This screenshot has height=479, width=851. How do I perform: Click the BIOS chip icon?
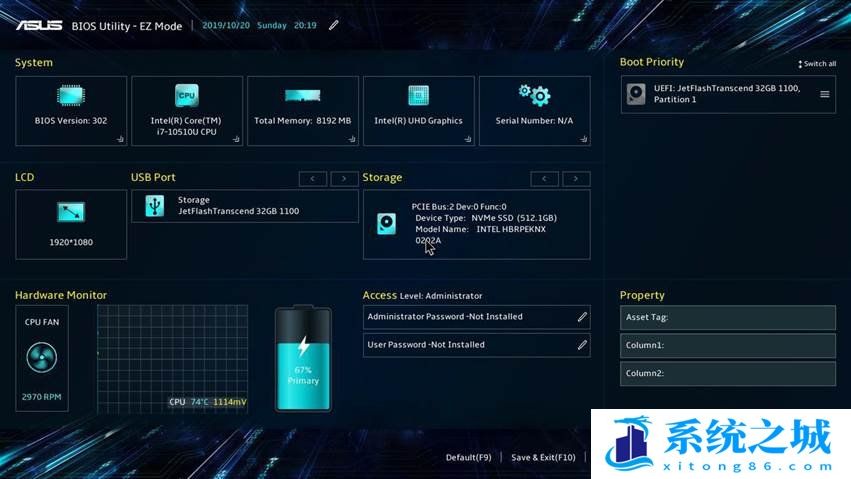[71, 95]
